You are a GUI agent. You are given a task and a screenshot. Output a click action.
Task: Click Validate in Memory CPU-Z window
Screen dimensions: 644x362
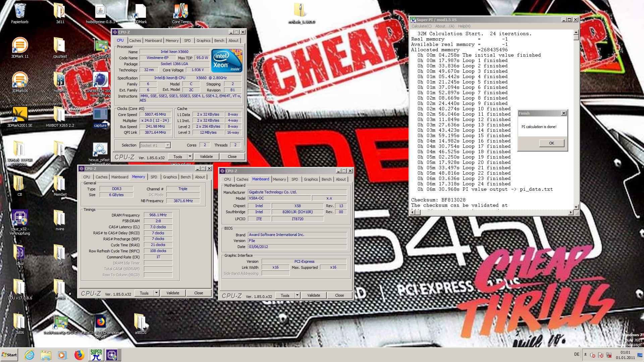pyautogui.click(x=173, y=293)
